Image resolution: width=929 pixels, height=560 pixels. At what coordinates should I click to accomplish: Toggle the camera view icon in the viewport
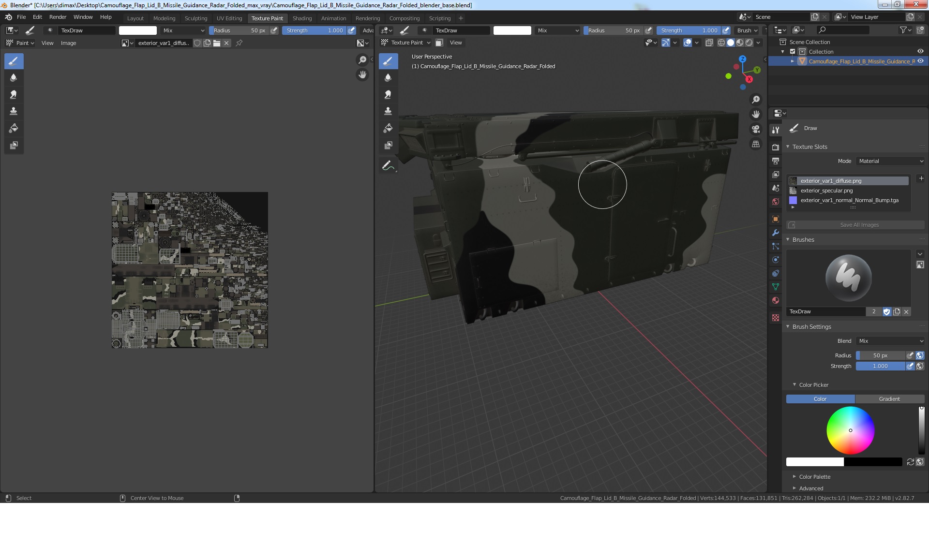pos(756,129)
